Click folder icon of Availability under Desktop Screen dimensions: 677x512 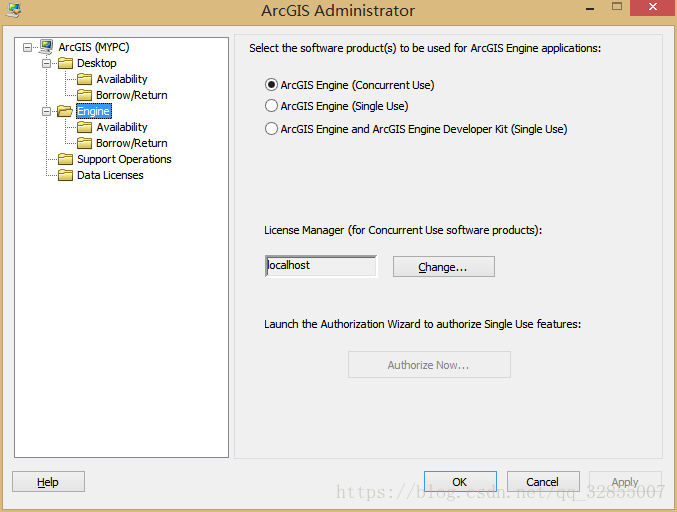tap(84, 79)
